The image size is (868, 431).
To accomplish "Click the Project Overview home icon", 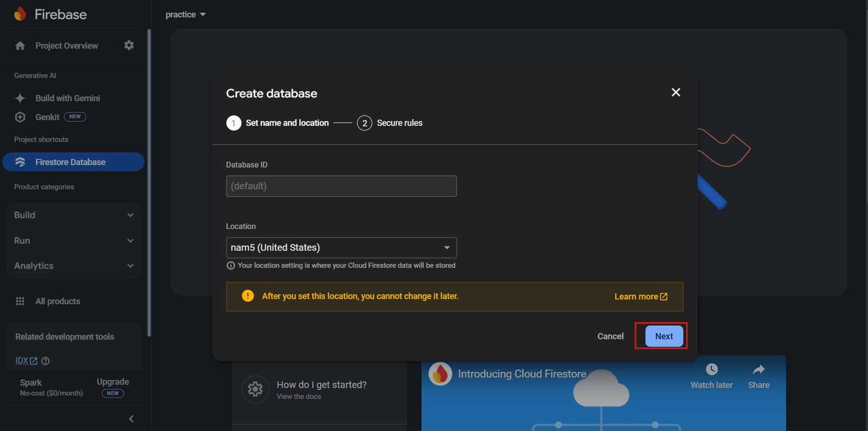I will tap(20, 46).
